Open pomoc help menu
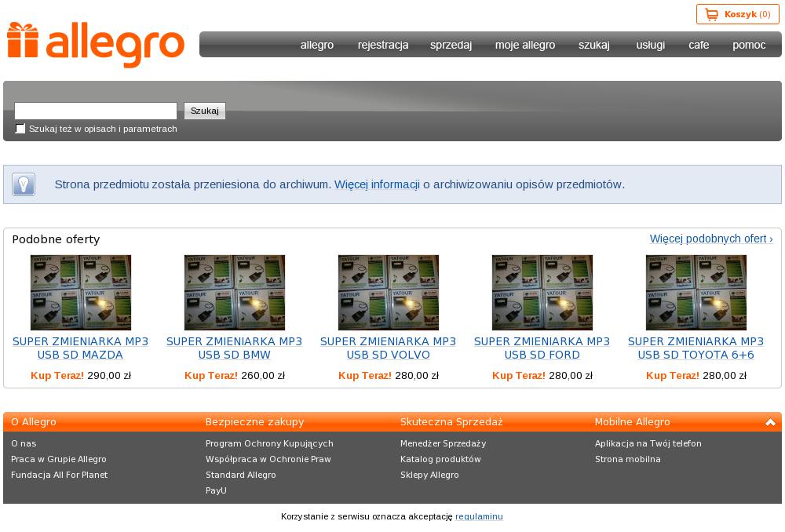This screenshot has height=532, width=785. coord(749,45)
